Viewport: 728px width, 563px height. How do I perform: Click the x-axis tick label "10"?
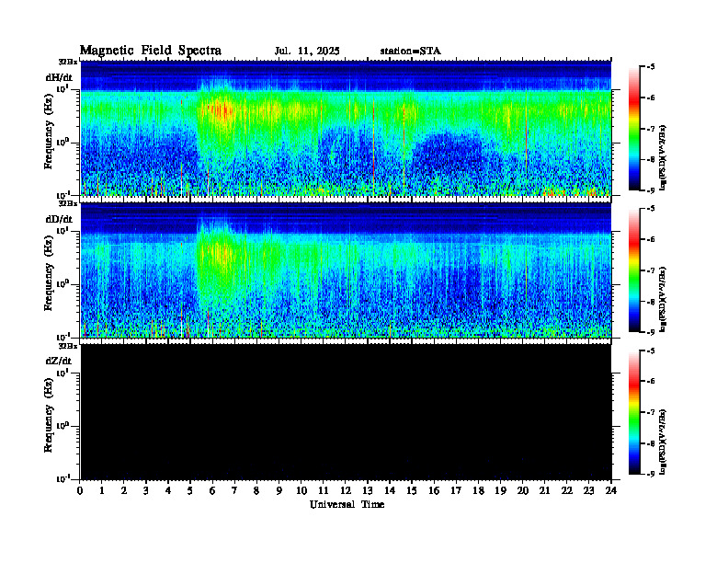pyautogui.click(x=301, y=490)
